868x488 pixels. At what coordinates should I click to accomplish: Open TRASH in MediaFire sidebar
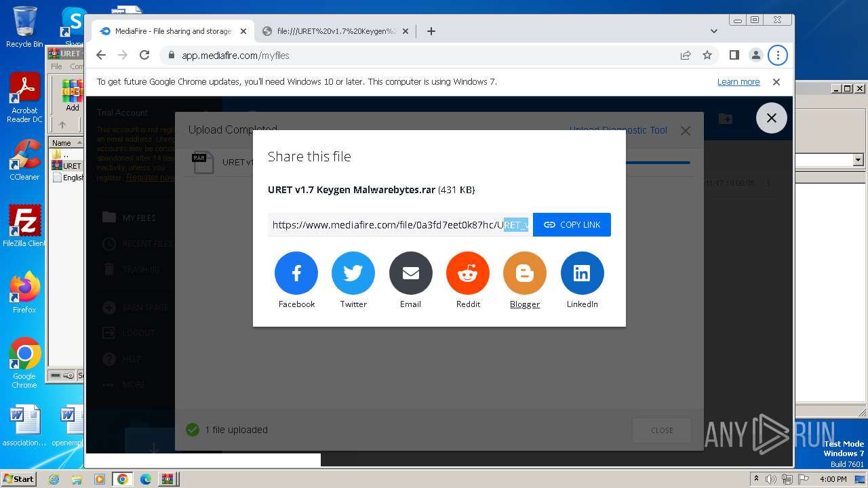click(131, 270)
